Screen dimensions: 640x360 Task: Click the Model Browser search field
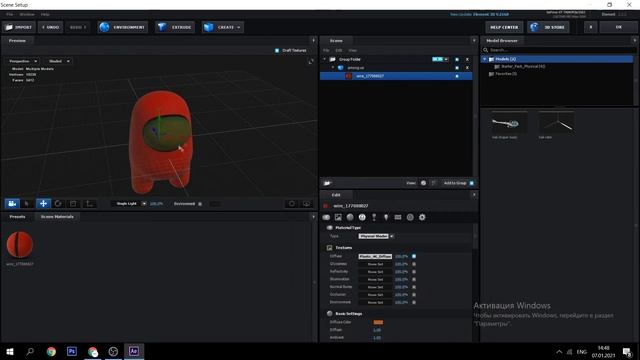pos(558,50)
